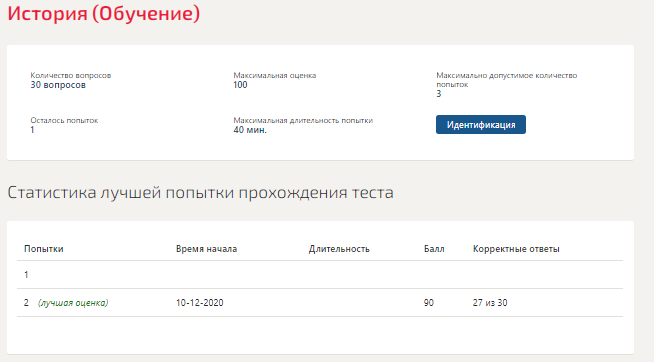Click Максимально допустимое количество попыток label
The image size is (654, 362).
[x=506, y=80]
